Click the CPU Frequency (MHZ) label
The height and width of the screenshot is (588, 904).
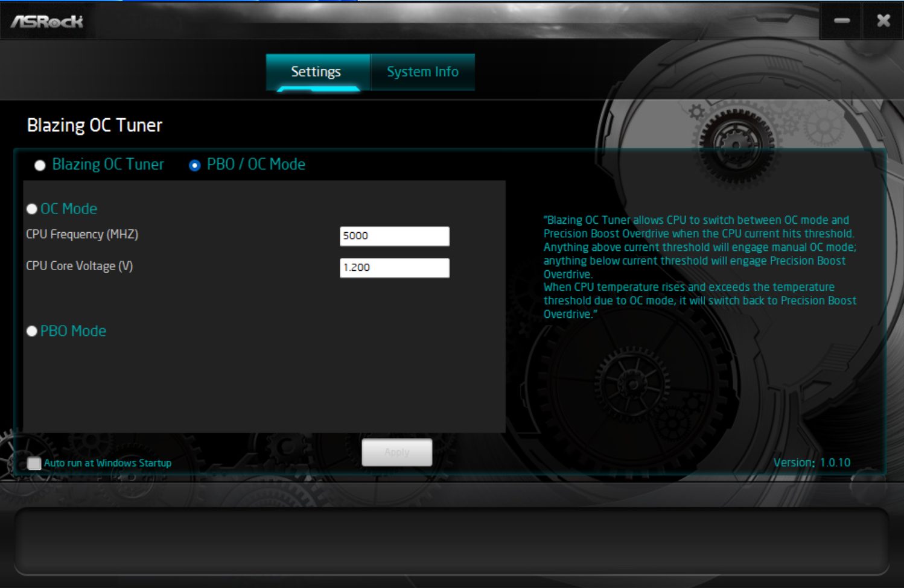click(82, 235)
